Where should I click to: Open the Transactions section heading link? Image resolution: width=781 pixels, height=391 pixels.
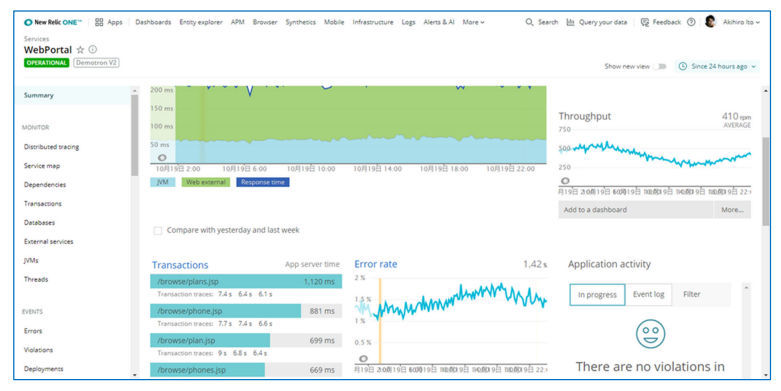coord(180,265)
